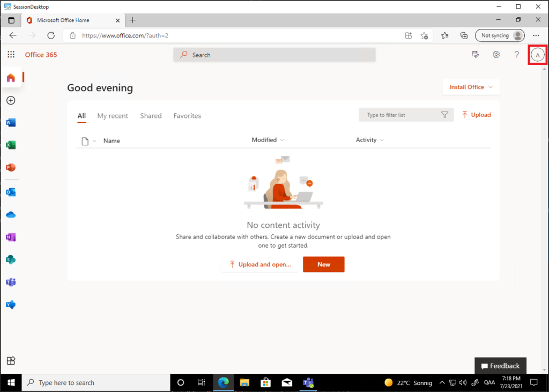Open the Activity column dropdown

(370, 140)
